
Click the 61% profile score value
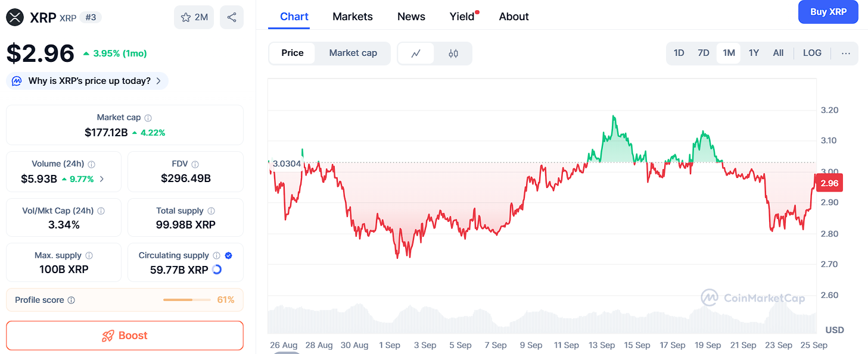[x=226, y=300]
